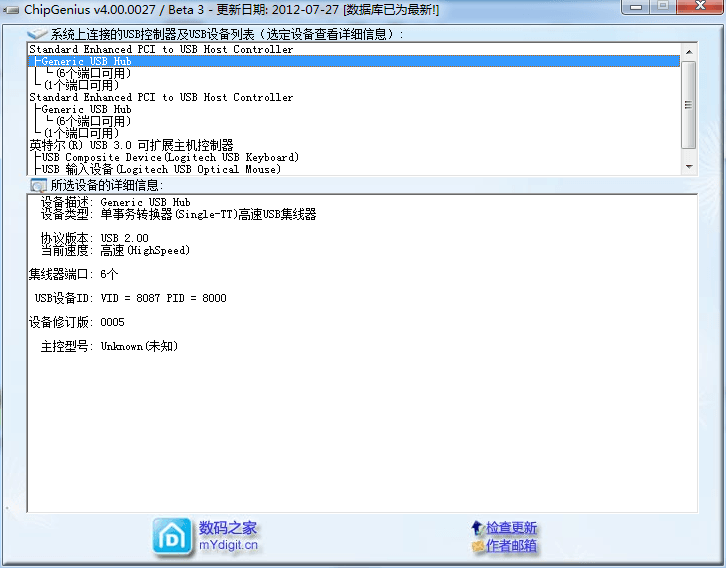726x568 pixels.
Task: Select the second Standard Enhanced PCI Host Controller
Action: (x=161, y=97)
